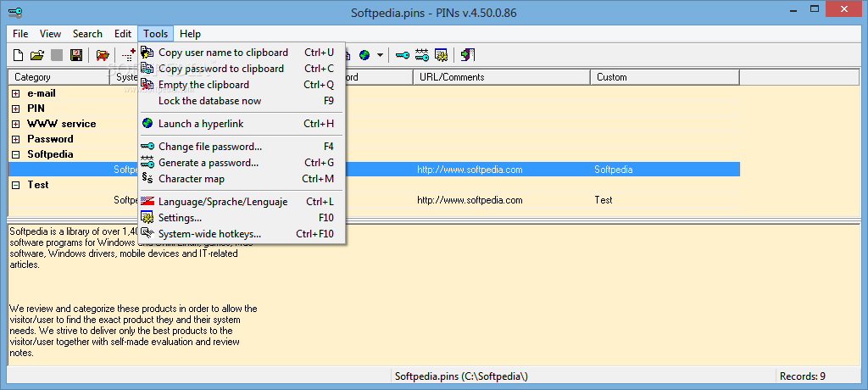Click URL in the Test record row
Screen dimensions: 868x390
[x=470, y=200]
